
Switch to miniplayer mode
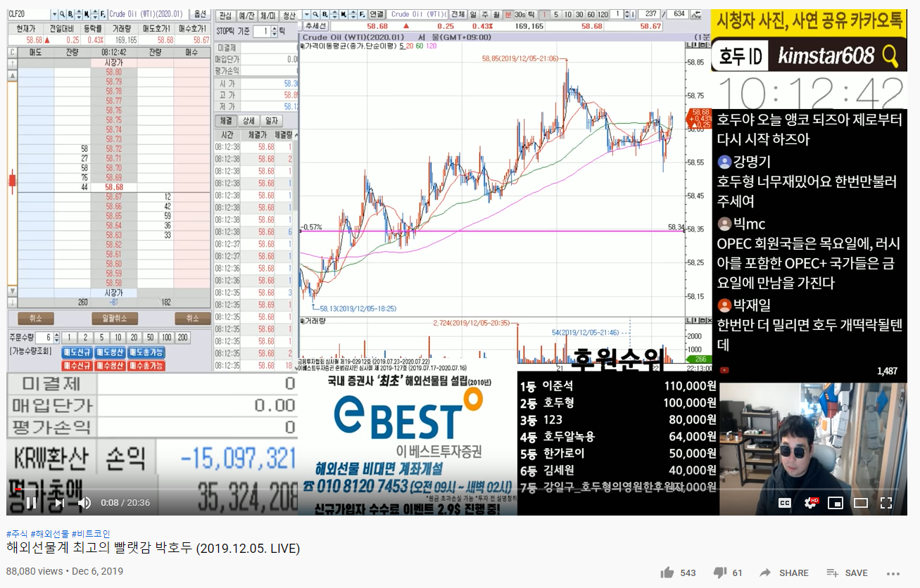836,503
